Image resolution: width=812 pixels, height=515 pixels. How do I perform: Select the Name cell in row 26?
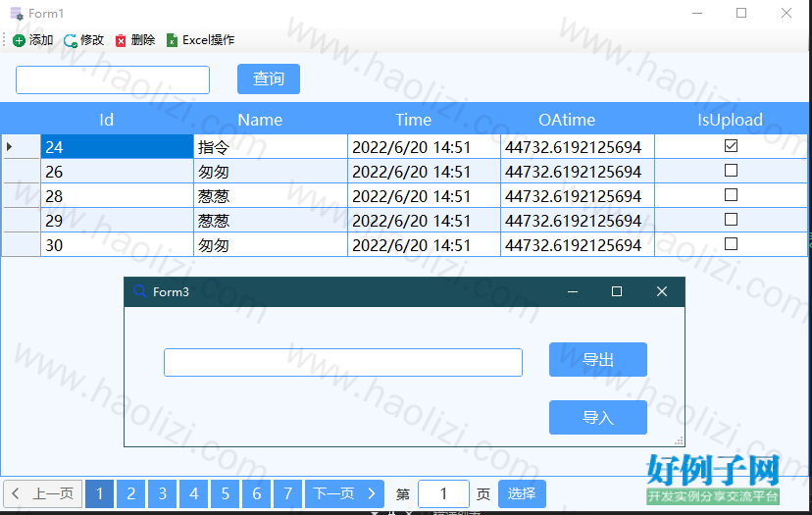click(x=271, y=172)
